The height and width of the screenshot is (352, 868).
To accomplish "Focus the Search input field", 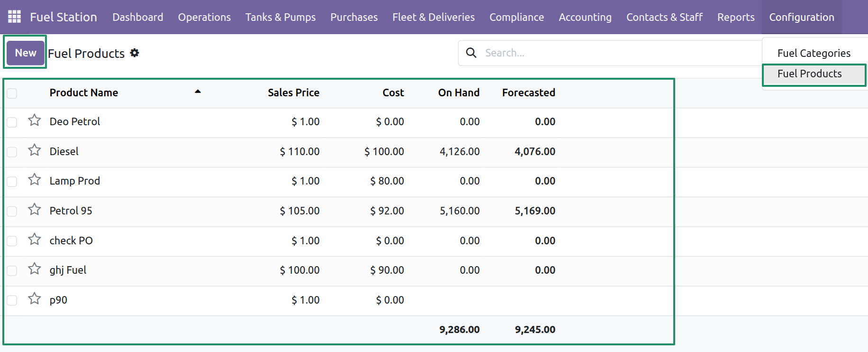I will tap(621, 53).
